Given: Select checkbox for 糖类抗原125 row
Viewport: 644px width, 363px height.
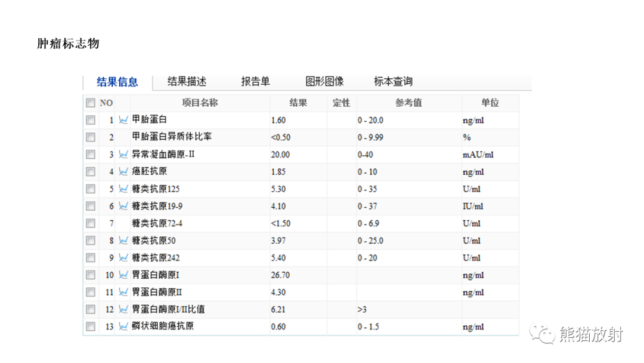Looking at the screenshot, I should (91, 189).
